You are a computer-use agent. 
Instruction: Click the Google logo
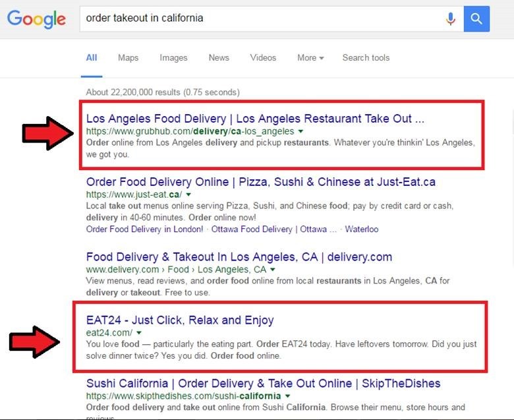coord(36,18)
